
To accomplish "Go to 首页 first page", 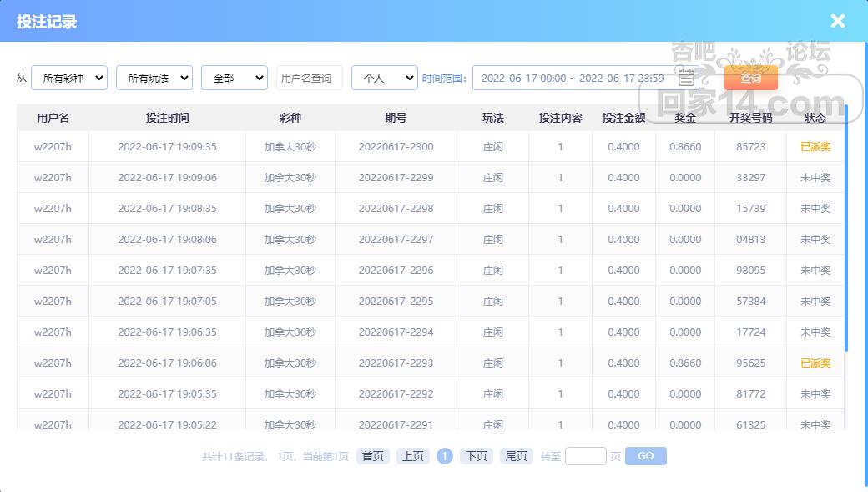I will click(x=372, y=456).
